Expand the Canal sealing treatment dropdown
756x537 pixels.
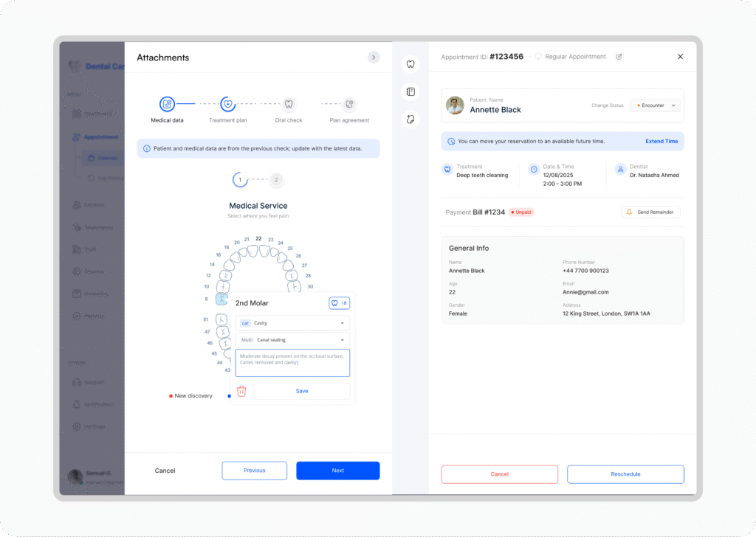pyautogui.click(x=293, y=340)
